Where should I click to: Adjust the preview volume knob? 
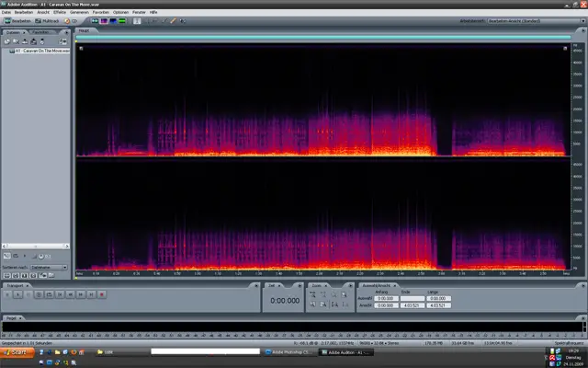(x=40, y=257)
